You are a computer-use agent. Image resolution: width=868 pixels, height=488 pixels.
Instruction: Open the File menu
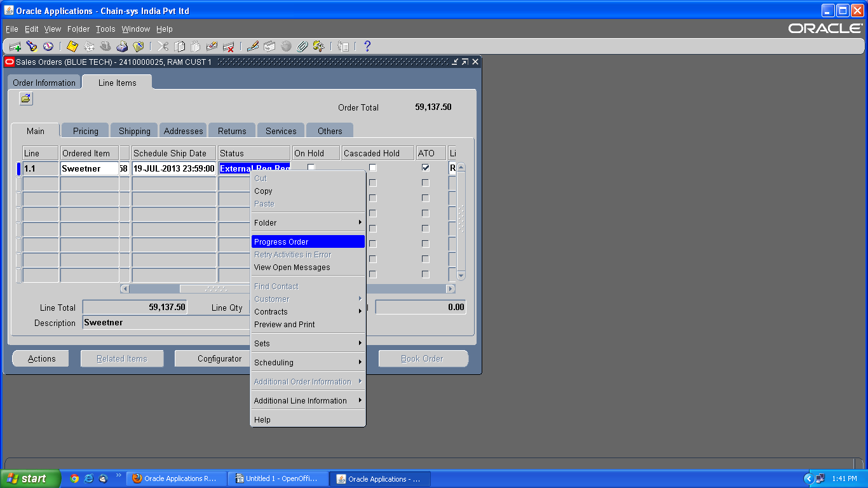(x=12, y=29)
